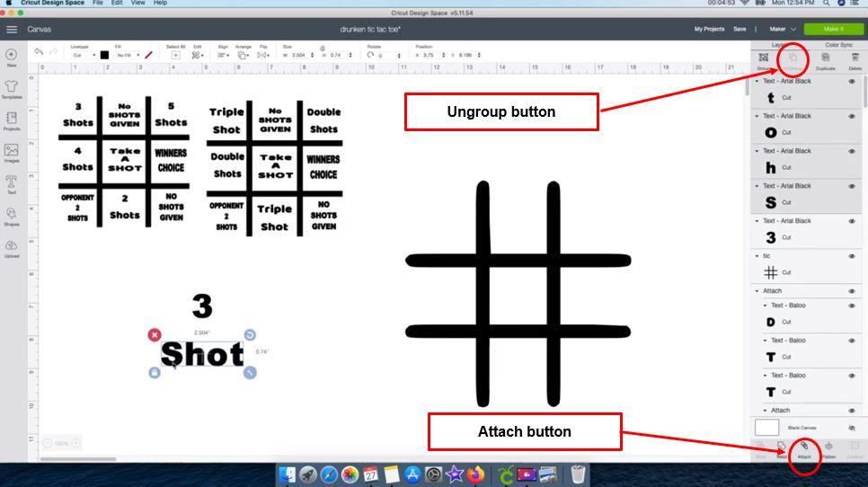Click the red delete handle on Shot text
868x487 pixels.
[x=155, y=335]
